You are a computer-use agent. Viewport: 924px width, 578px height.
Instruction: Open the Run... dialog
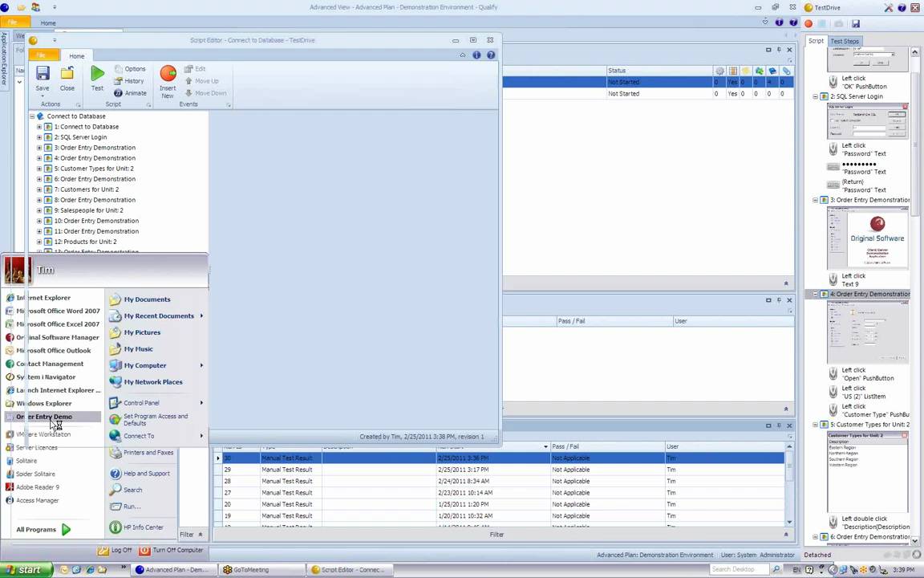click(x=131, y=506)
